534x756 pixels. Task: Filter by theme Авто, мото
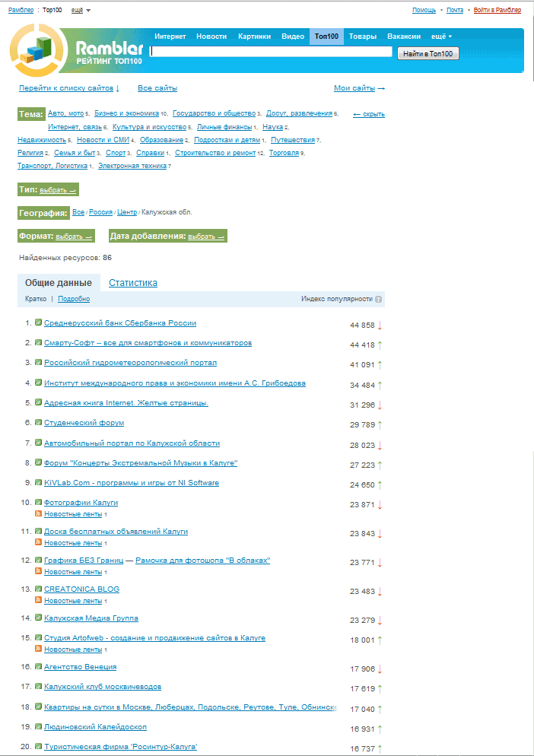coord(66,113)
